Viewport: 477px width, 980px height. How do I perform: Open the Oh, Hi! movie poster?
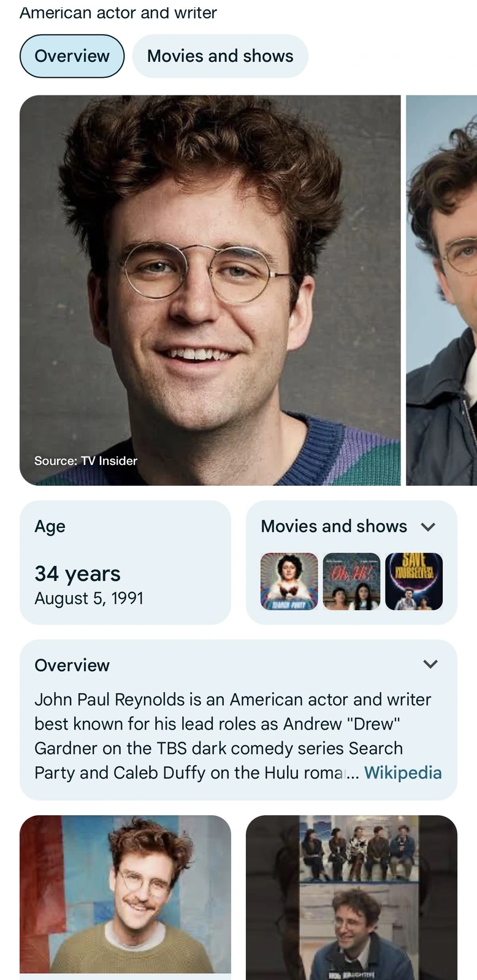coord(351,581)
